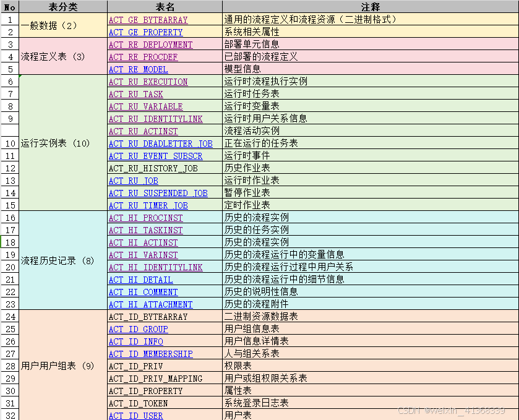Click the 人与组关系表 cell
Viewport: 519px width, 420px height.
(x=371, y=353)
